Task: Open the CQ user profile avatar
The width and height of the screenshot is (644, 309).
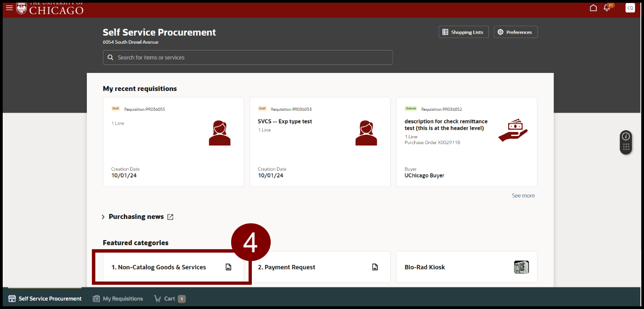Action: [x=630, y=8]
